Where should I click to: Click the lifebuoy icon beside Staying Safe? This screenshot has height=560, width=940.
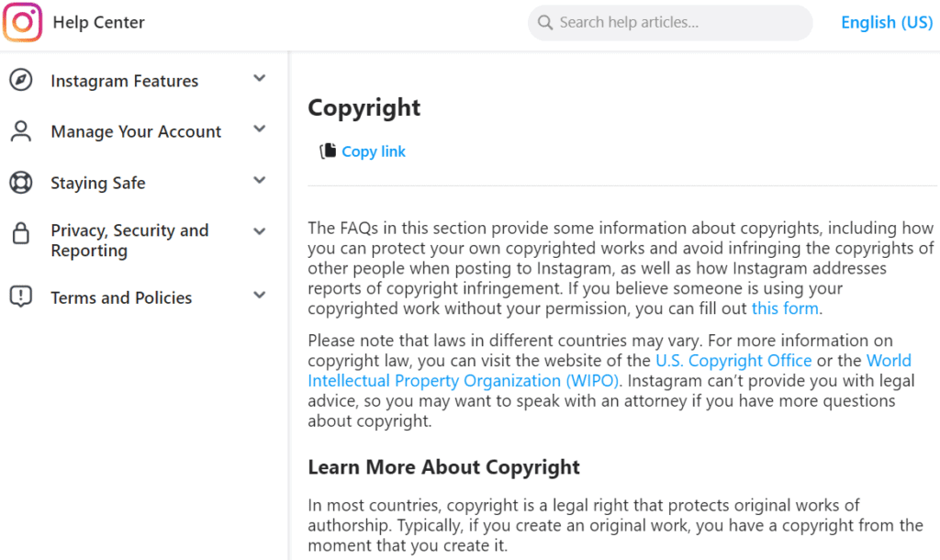click(20, 183)
